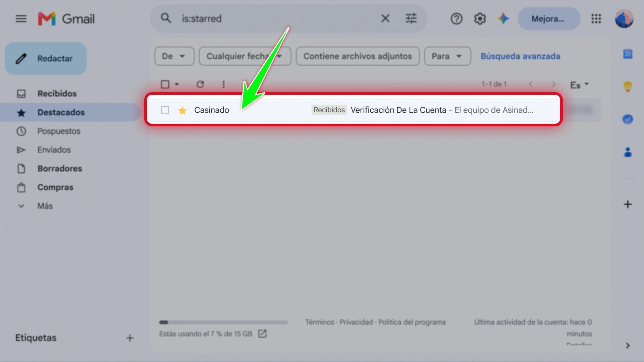644x362 pixels.
Task: Open Google Tasks side panel icon
Action: click(x=628, y=119)
